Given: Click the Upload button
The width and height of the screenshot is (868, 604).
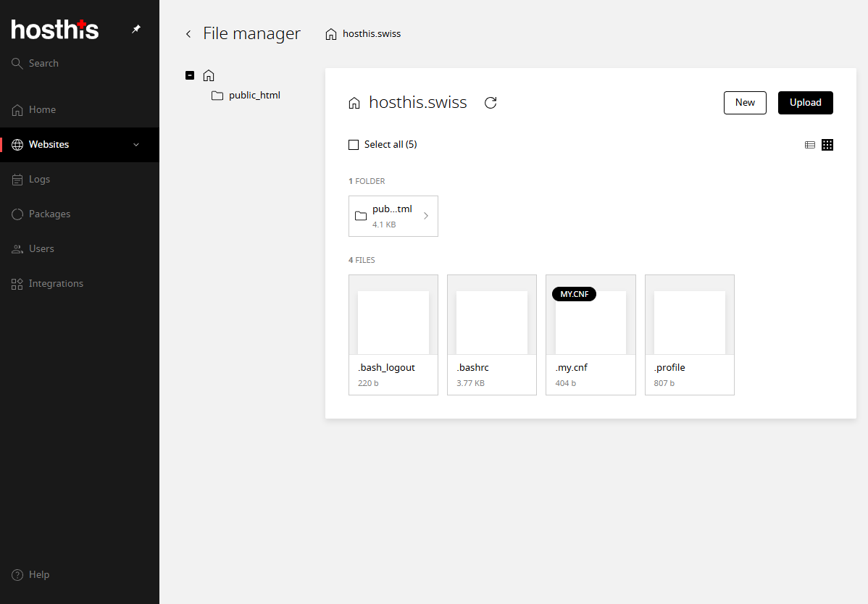Looking at the screenshot, I should (x=805, y=102).
